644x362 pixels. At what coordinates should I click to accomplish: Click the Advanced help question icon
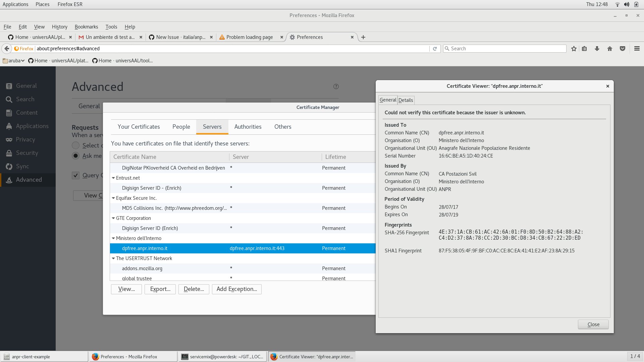click(336, 86)
